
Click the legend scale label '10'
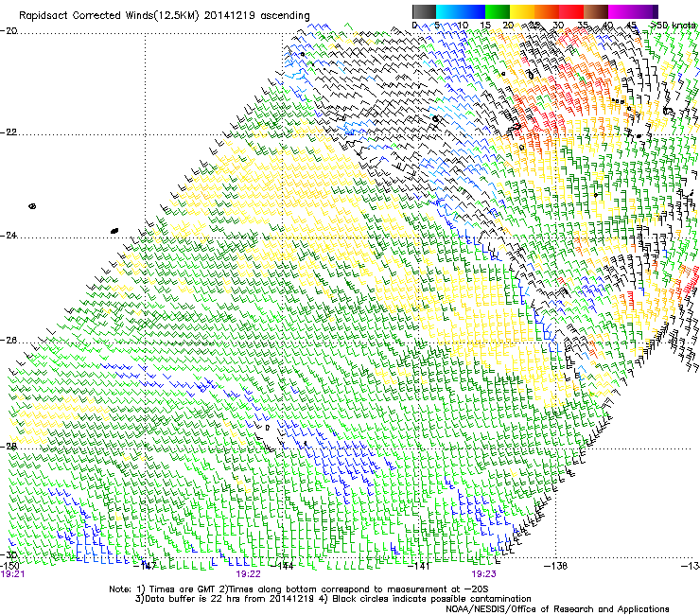click(x=463, y=25)
